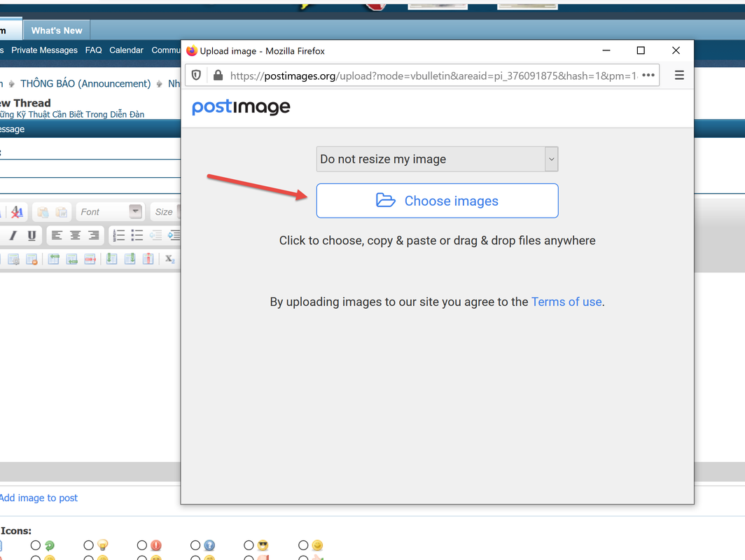Select the yellow smiley post icon
The image size is (745, 560).
[303, 545]
